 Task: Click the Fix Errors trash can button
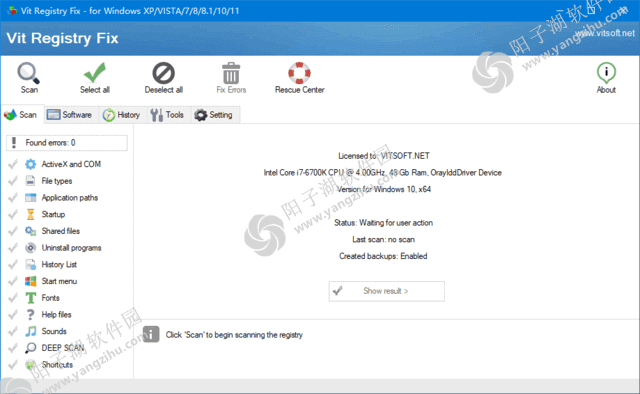click(x=231, y=78)
